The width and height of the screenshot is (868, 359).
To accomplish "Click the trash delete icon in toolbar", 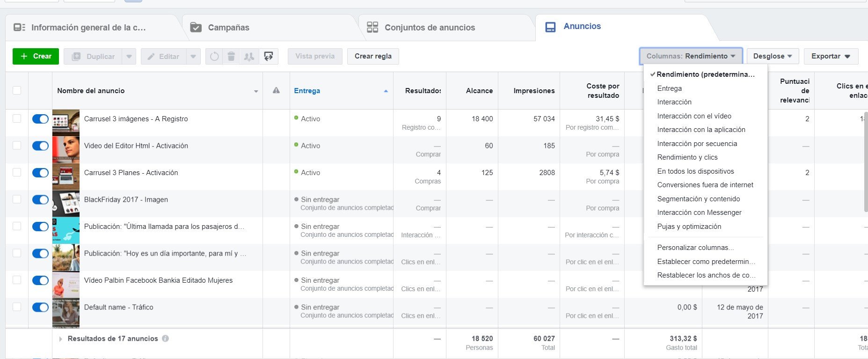I will click(x=231, y=57).
